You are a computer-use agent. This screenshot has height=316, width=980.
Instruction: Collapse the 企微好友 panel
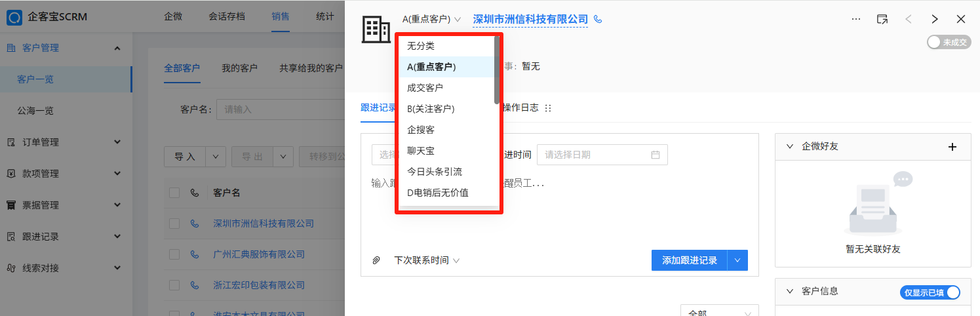pos(789,147)
